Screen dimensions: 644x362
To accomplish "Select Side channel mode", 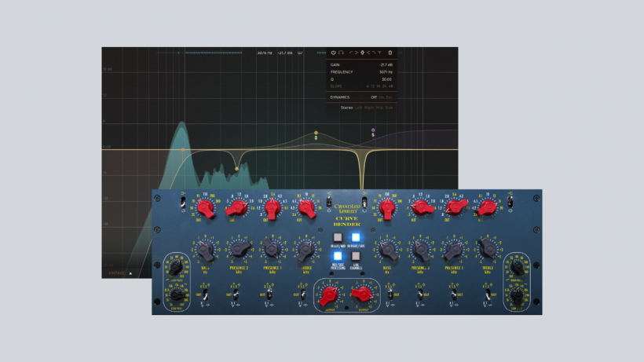I will click(389, 108).
